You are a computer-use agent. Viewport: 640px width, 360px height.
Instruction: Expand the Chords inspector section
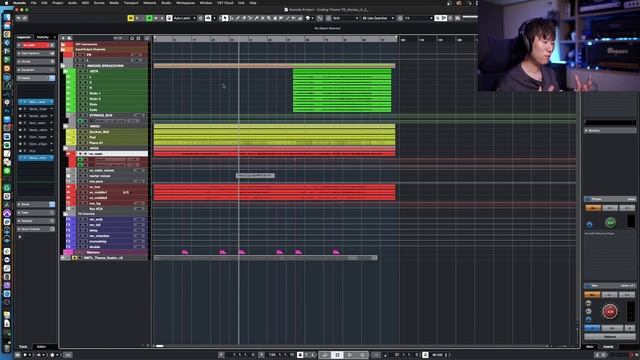click(x=36, y=62)
